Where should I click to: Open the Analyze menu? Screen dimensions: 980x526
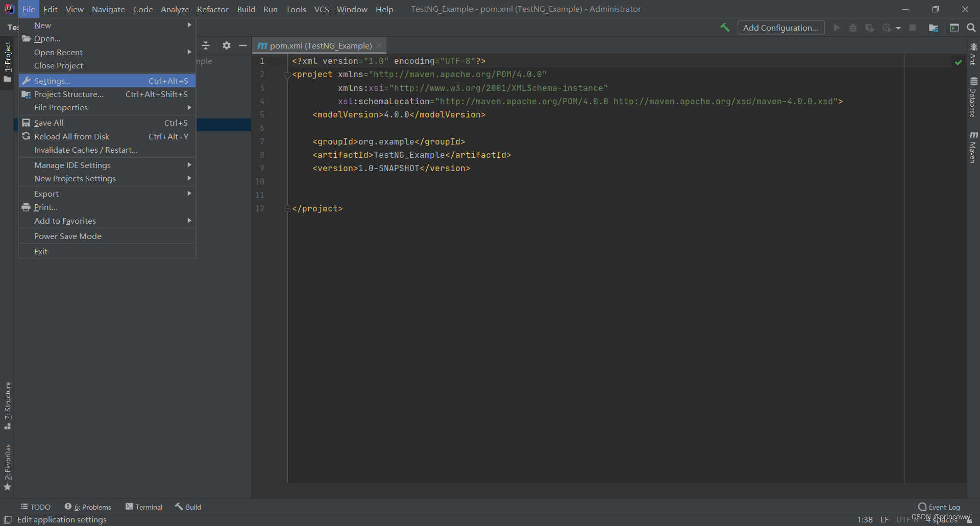(175, 9)
